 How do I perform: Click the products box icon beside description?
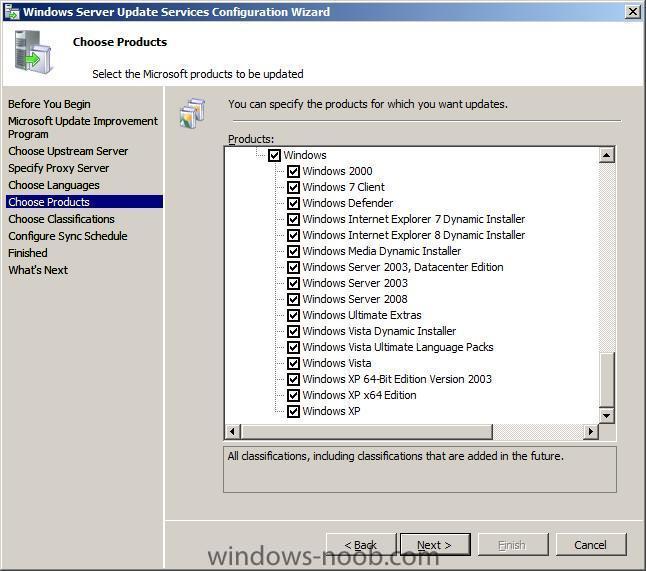tap(192, 112)
